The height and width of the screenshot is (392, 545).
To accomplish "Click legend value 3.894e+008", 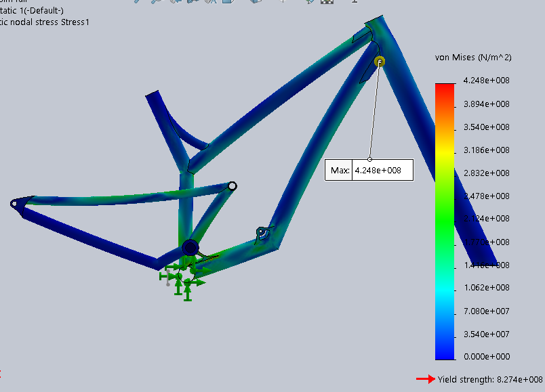I will 486,104.
